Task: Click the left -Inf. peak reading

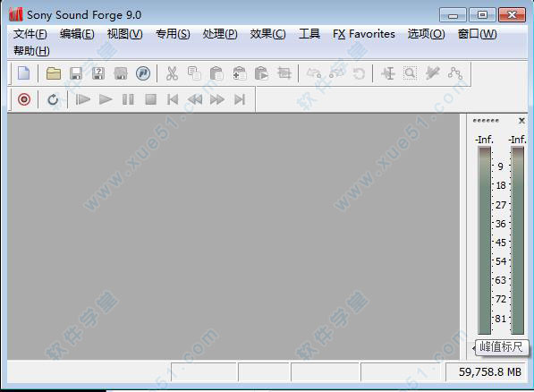Action: pyautogui.click(x=484, y=140)
